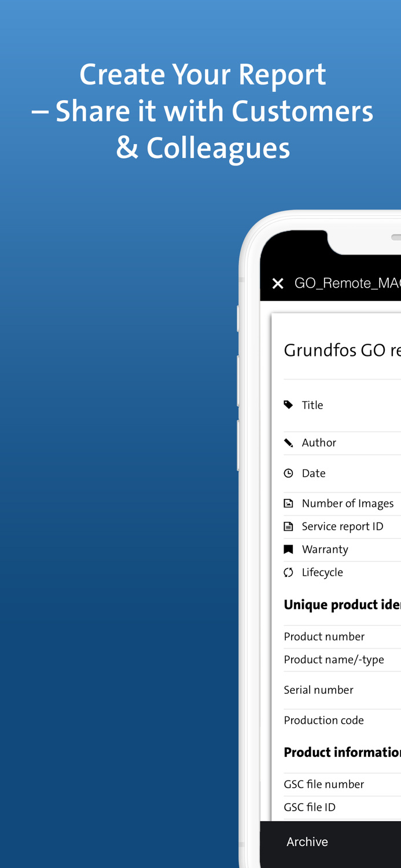Select the 'Production code' row
This screenshot has height=868, width=401.
tap(342, 720)
